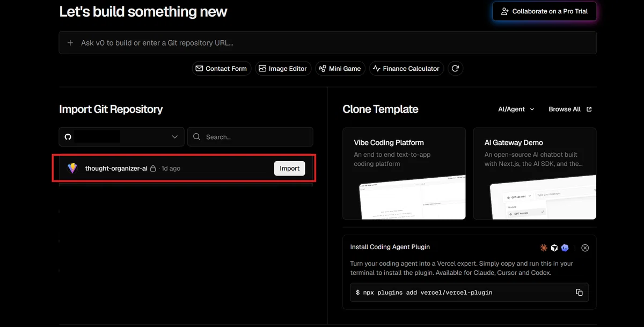Open the GitHub account dropdown

(121, 137)
